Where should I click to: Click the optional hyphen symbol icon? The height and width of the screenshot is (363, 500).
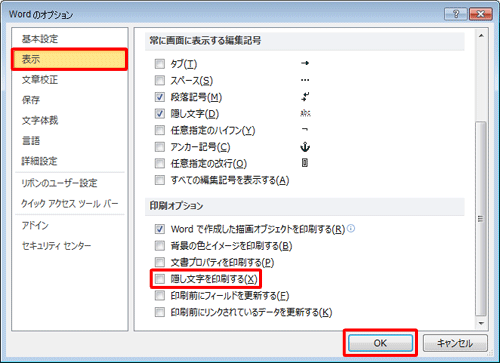[305, 129]
